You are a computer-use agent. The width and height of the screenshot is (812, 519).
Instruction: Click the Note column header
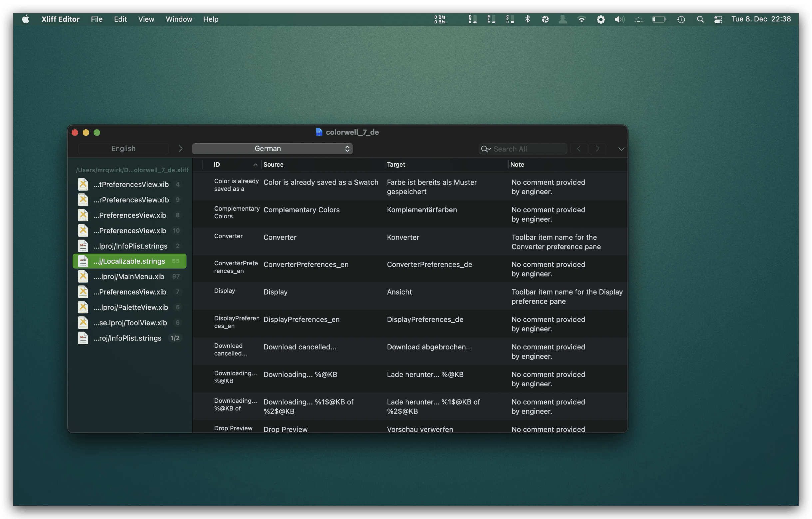click(568, 164)
